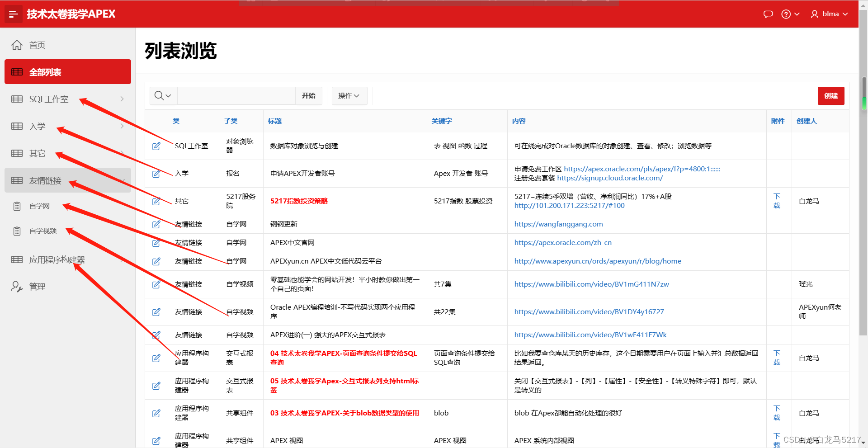Open the apexyun.cn blog home link

point(598,261)
